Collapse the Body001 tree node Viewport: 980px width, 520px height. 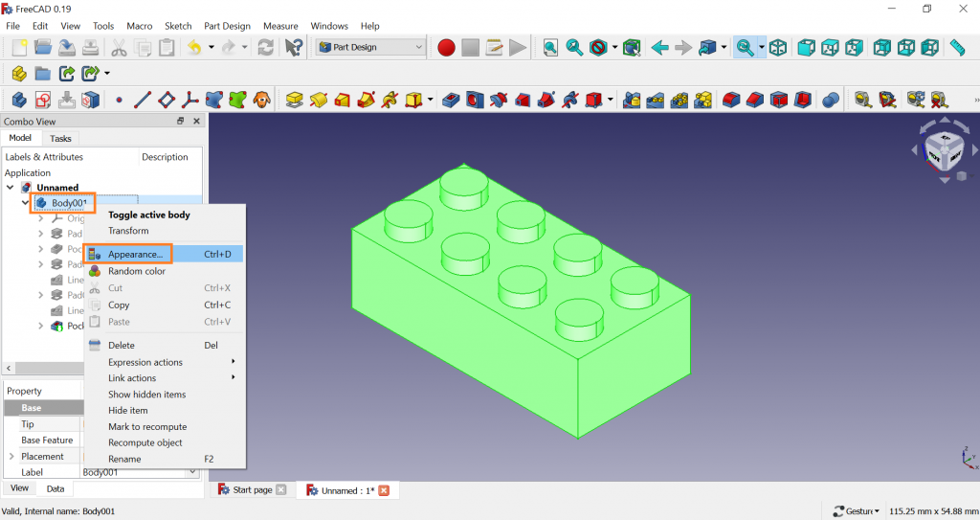tap(26, 203)
